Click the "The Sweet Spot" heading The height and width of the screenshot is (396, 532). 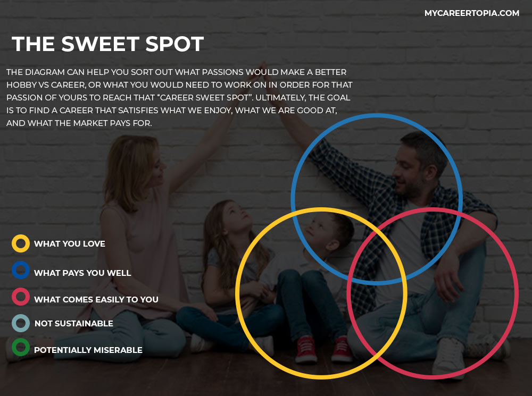pos(107,44)
